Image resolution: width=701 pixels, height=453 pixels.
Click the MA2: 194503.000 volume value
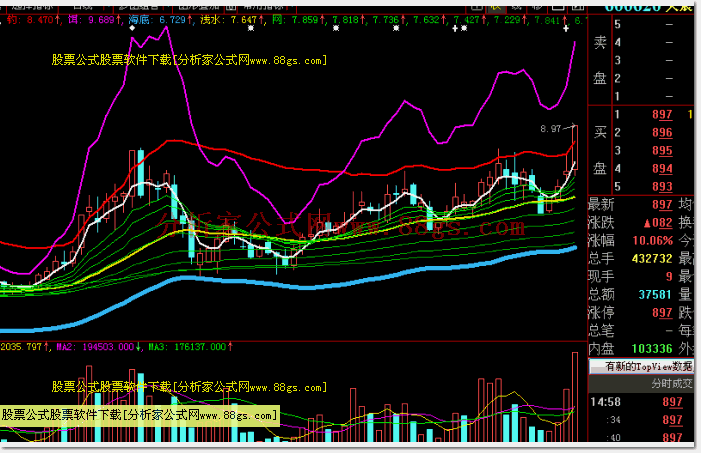pyautogui.click(x=98, y=347)
